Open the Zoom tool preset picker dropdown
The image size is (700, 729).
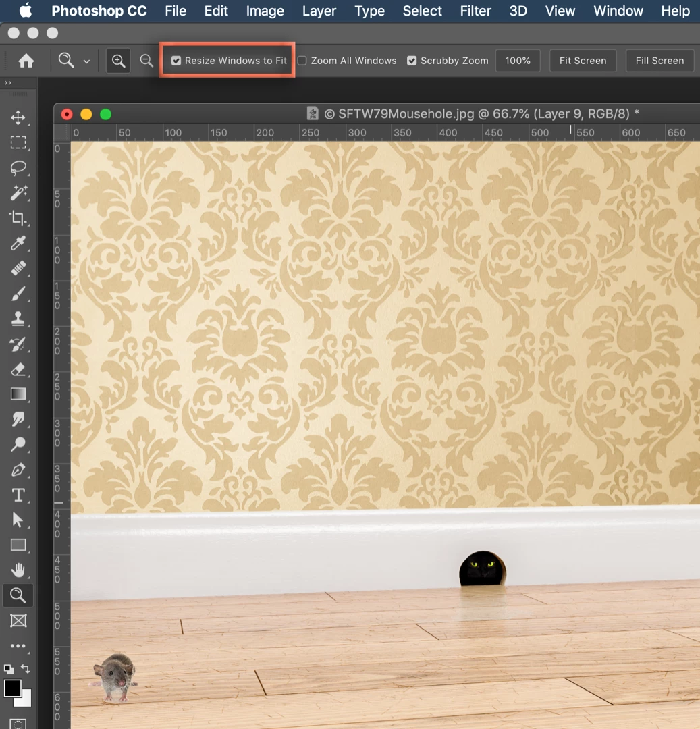[x=86, y=61]
